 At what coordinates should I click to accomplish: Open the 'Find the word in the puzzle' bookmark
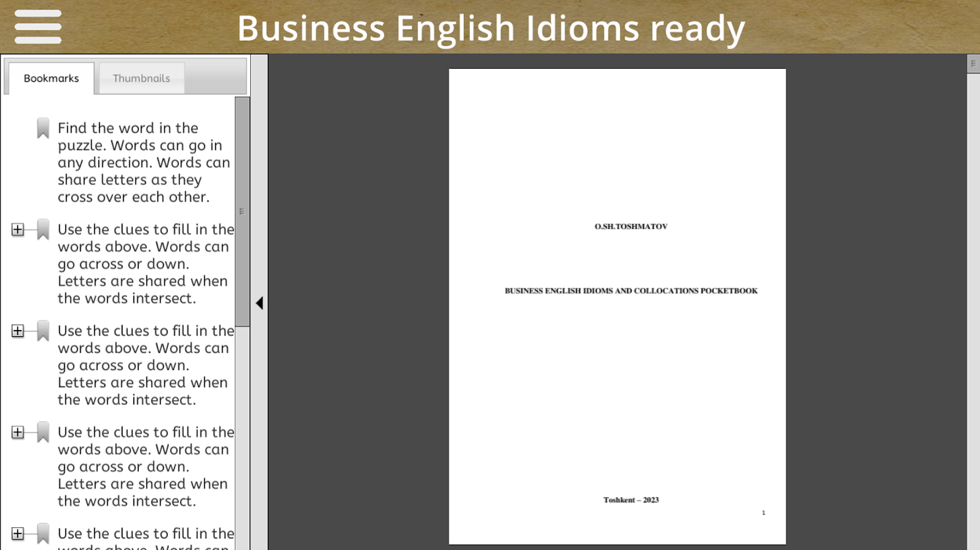(144, 162)
